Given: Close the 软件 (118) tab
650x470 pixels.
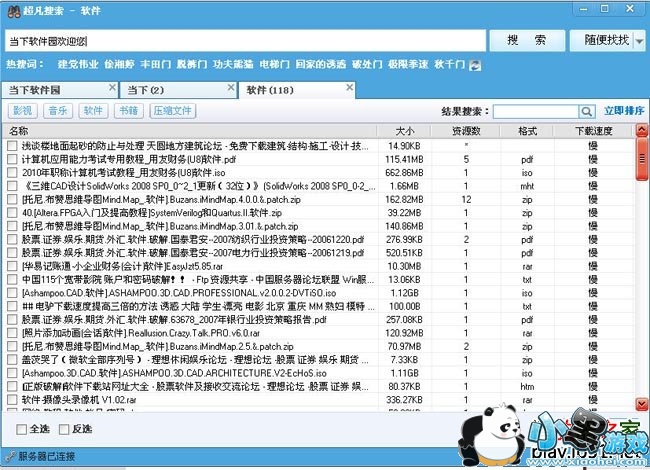Looking at the screenshot, I should click(349, 87).
